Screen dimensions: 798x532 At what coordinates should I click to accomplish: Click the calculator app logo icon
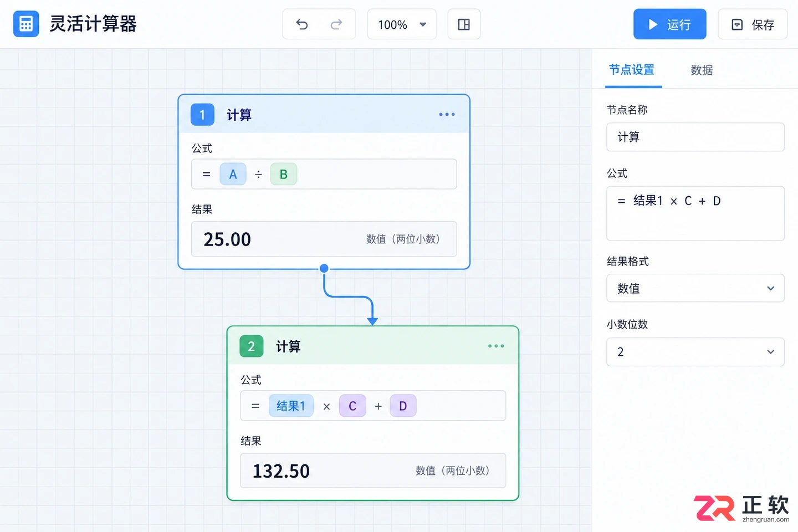click(x=26, y=24)
